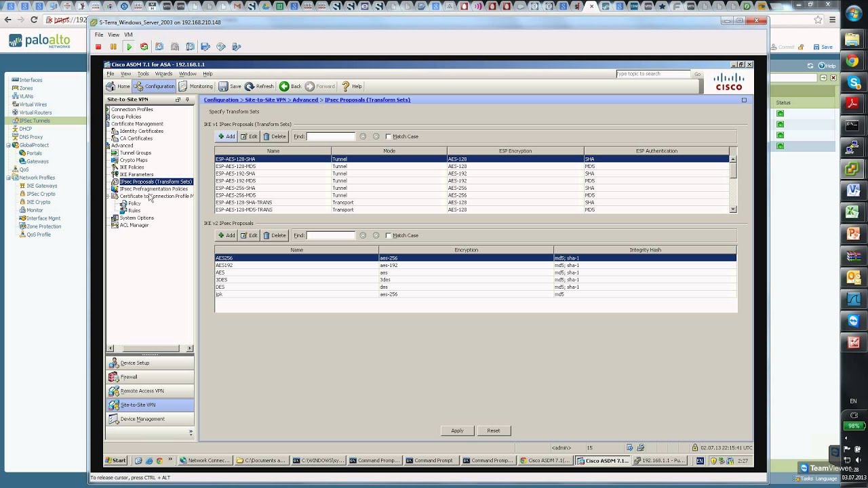Screen dimensions: 868x488
Task: Open Group Policies in the tree
Action: coord(126,117)
